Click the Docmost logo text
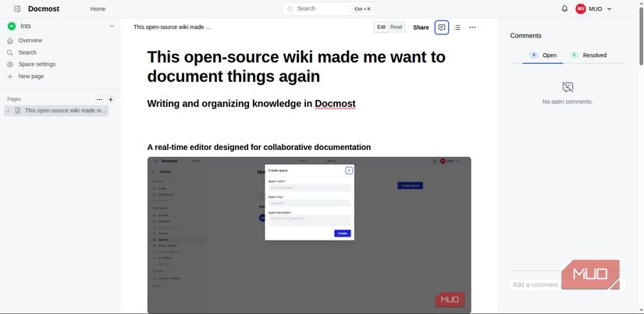 44,9
